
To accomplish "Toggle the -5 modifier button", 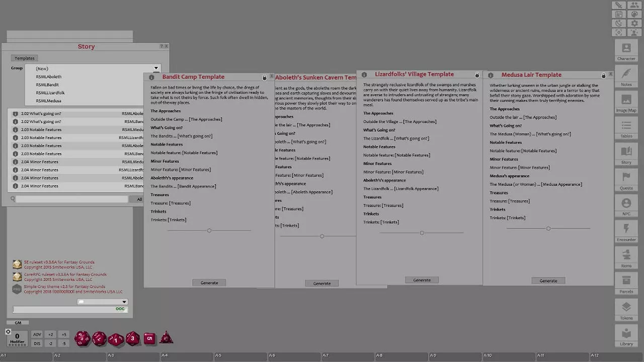I will [x=63, y=343].
